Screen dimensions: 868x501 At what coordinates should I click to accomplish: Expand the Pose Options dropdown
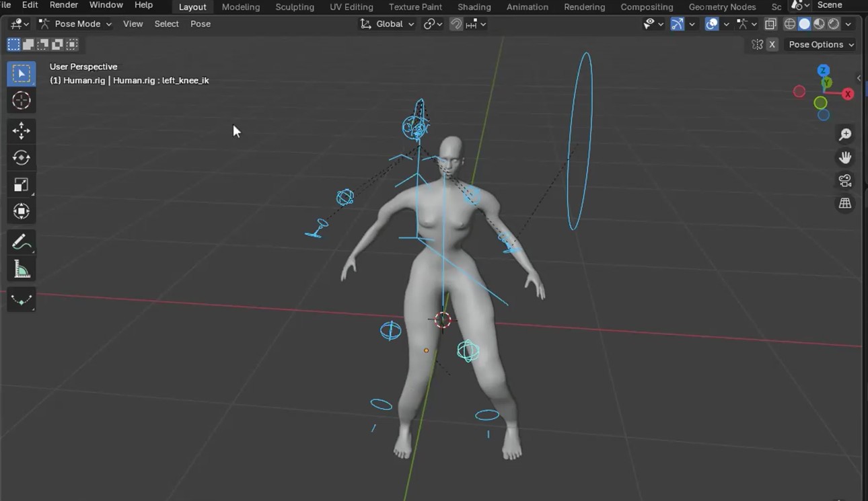click(x=821, y=44)
